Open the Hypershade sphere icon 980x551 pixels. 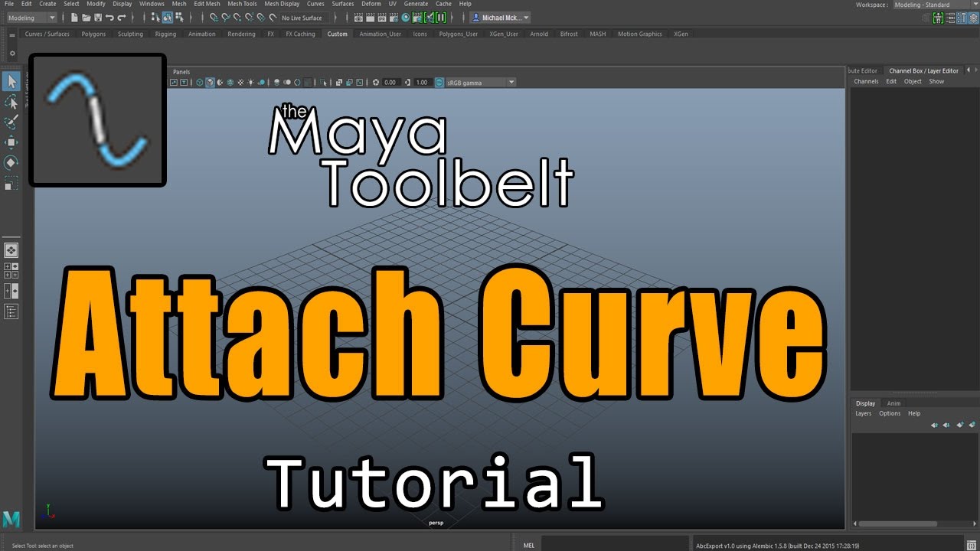pyautogui.click(x=405, y=18)
